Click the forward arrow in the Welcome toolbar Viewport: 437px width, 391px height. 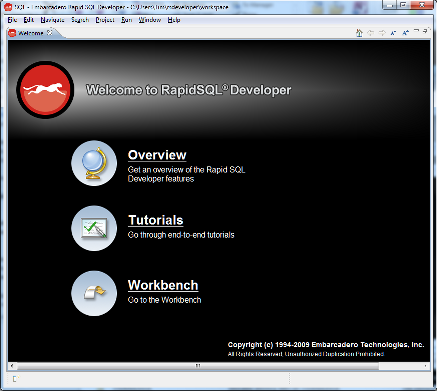point(382,33)
